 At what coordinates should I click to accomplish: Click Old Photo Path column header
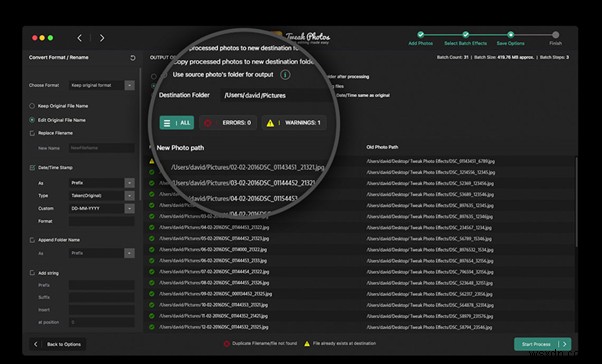pos(382,147)
